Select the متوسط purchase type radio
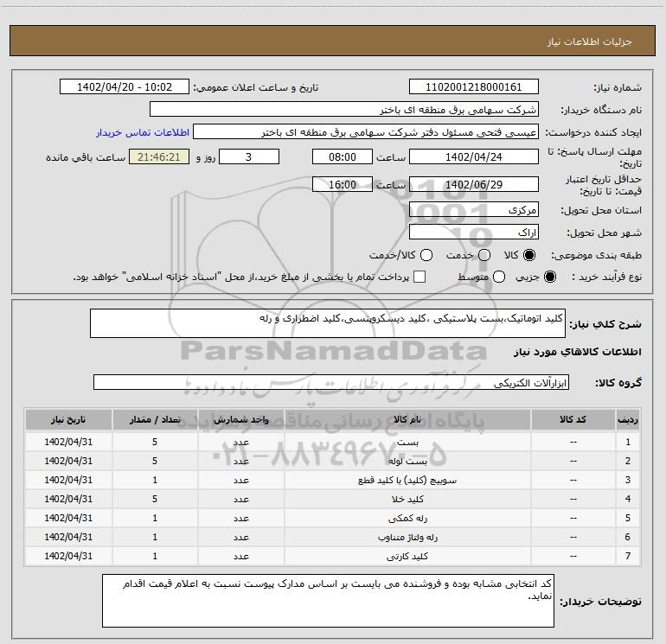Viewport: 666px width, 644px height. 499,277
